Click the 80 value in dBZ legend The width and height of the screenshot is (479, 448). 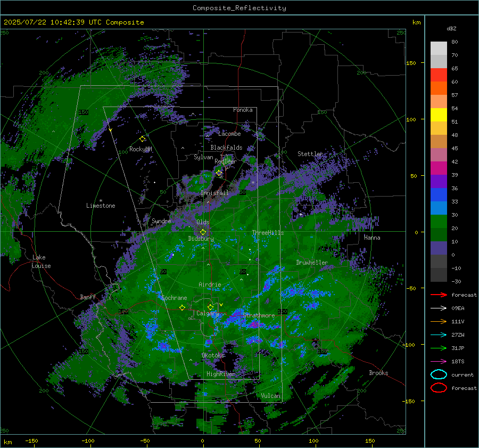[455, 42]
